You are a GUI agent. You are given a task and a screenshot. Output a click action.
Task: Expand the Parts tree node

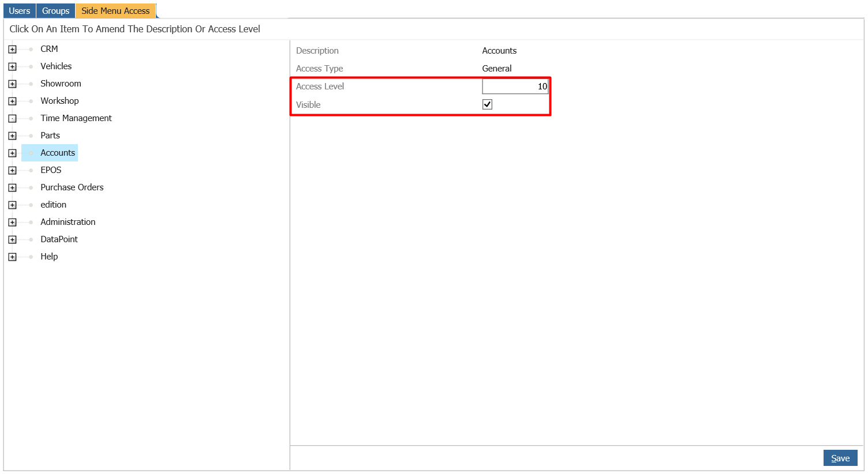coord(12,135)
